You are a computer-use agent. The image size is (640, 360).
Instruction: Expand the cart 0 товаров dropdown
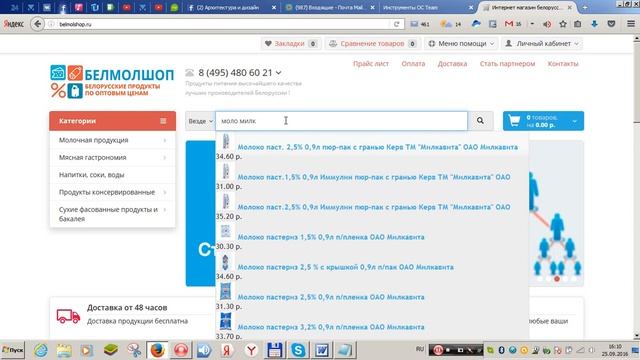(x=575, y=121)
